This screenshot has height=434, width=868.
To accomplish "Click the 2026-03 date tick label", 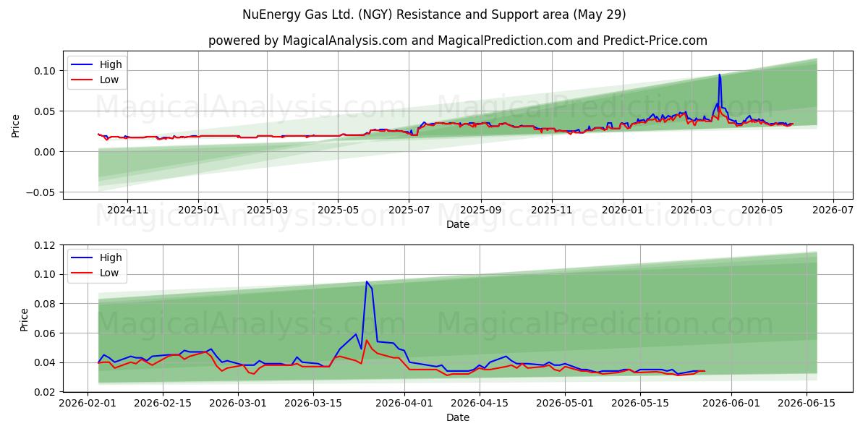I will pos(692,210).
